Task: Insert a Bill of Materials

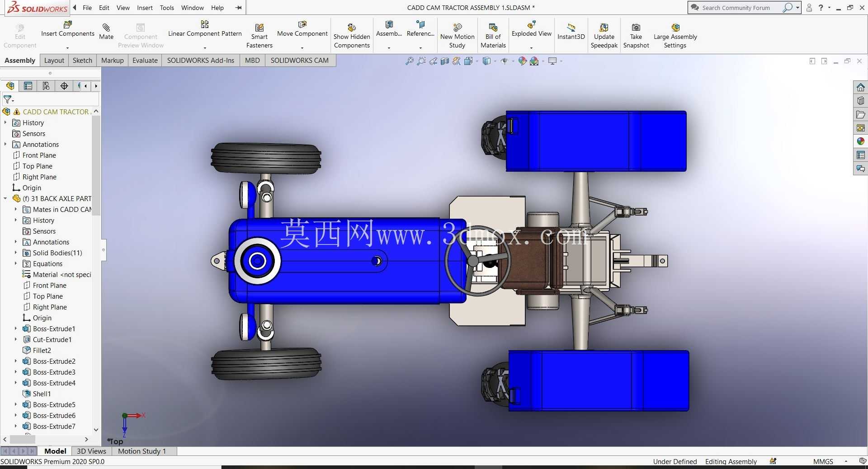Action: (x=493, y=36)
